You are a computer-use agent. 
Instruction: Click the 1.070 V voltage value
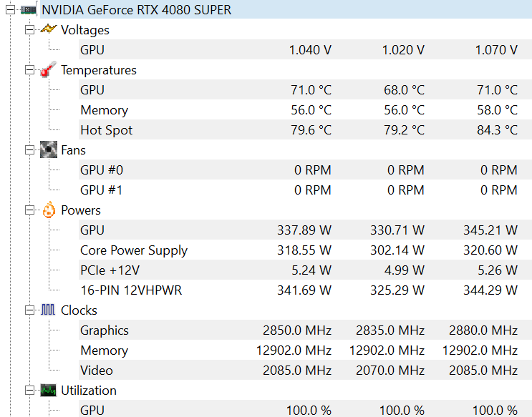point(496,50)
